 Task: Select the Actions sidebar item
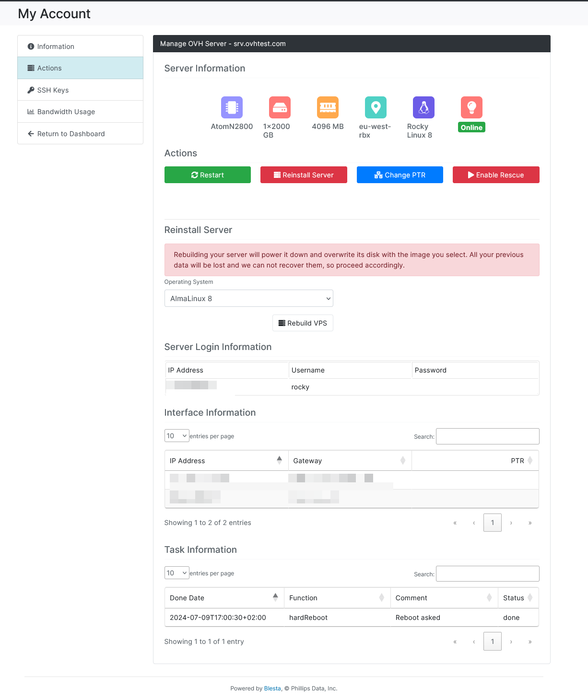point(80,68)
